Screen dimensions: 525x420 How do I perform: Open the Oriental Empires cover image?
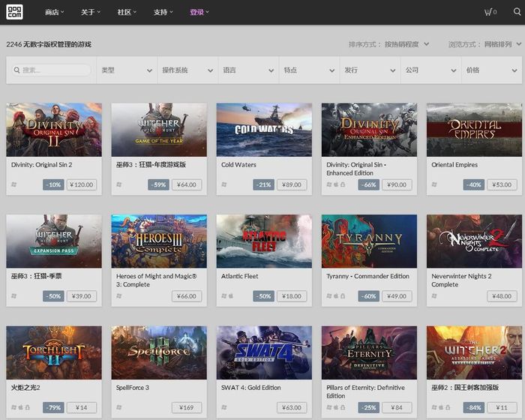[474, 130]
